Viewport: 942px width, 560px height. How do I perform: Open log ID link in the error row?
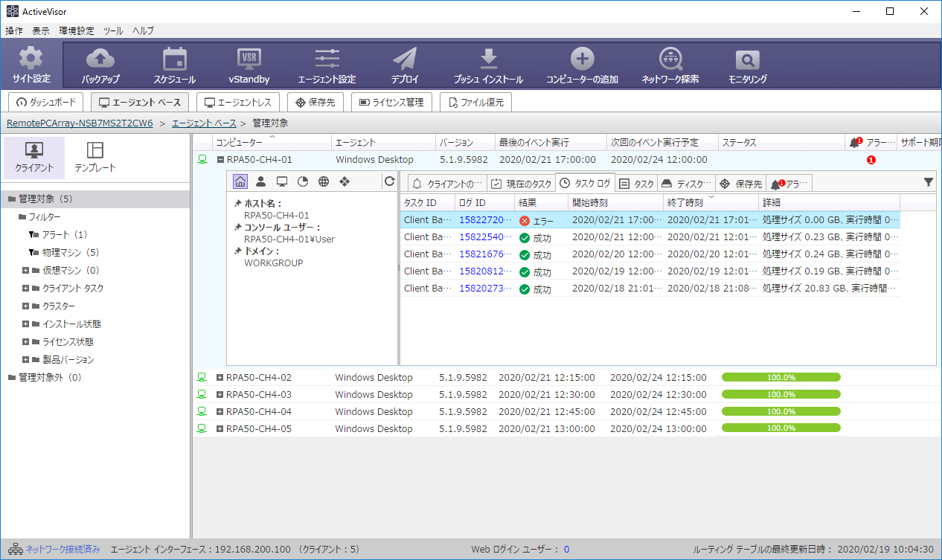[484, 220]
